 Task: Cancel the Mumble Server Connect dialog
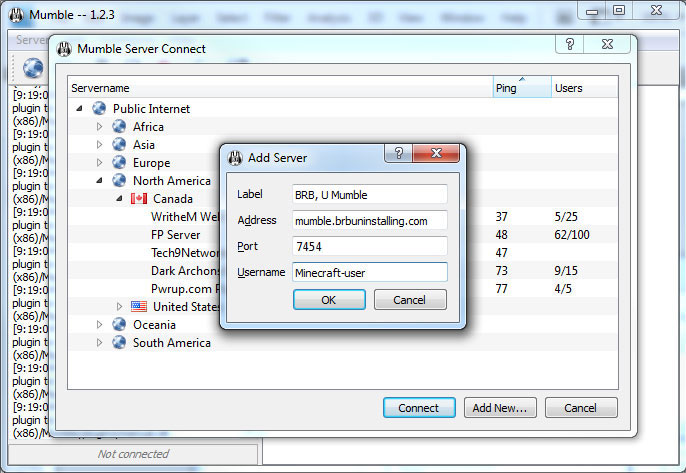(x=581, y=407)
